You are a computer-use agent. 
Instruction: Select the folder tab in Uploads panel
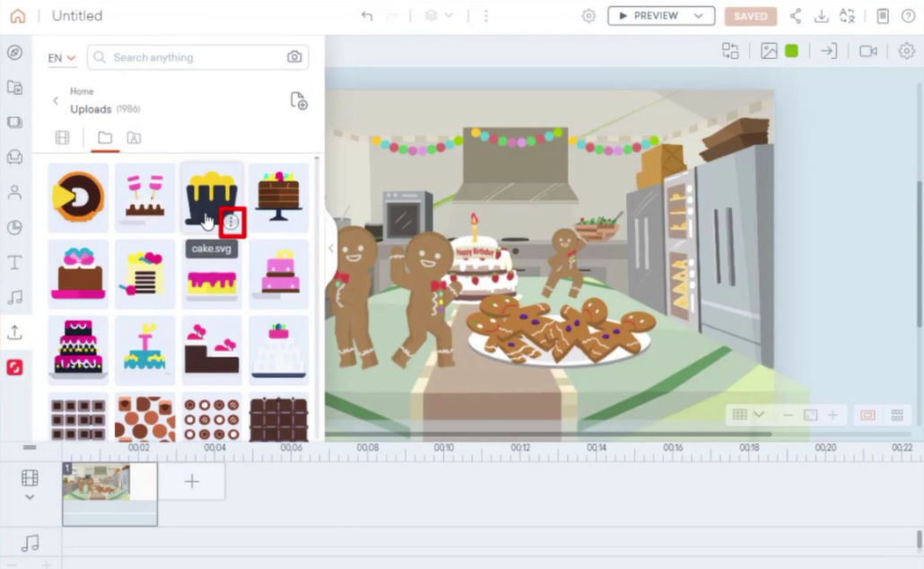105,138
